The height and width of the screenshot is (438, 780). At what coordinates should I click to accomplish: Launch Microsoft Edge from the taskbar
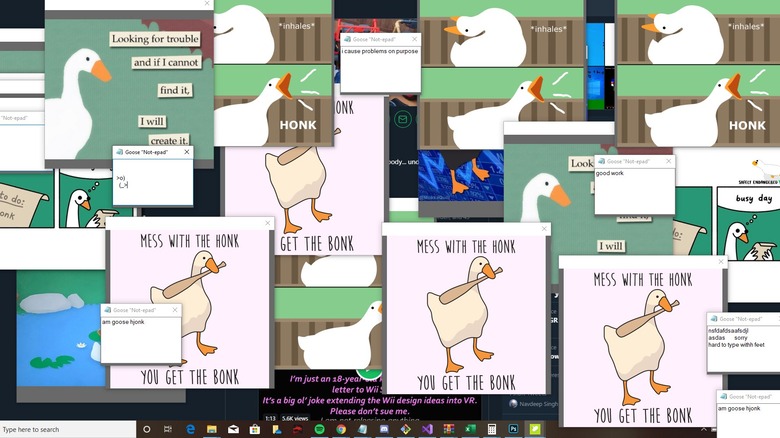pos(190,429)
